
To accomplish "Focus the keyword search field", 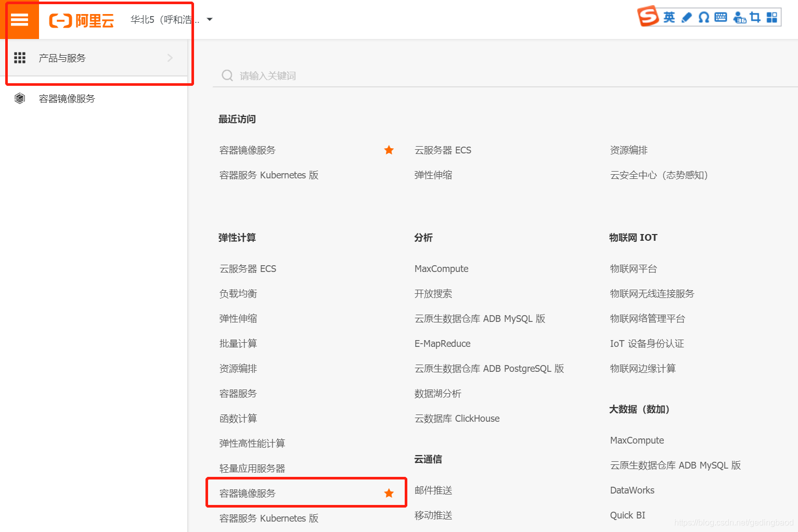I will point(505,75).
